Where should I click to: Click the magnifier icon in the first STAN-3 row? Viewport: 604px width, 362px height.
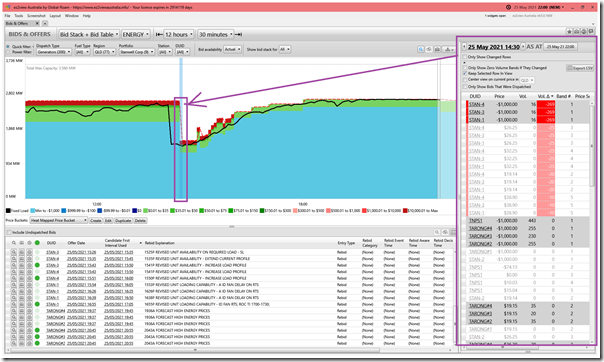[14, 252]
